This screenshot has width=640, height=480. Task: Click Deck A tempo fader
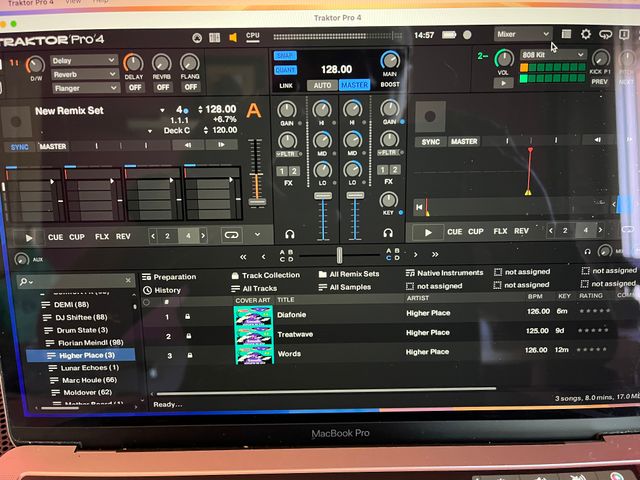tap(257, 202)
